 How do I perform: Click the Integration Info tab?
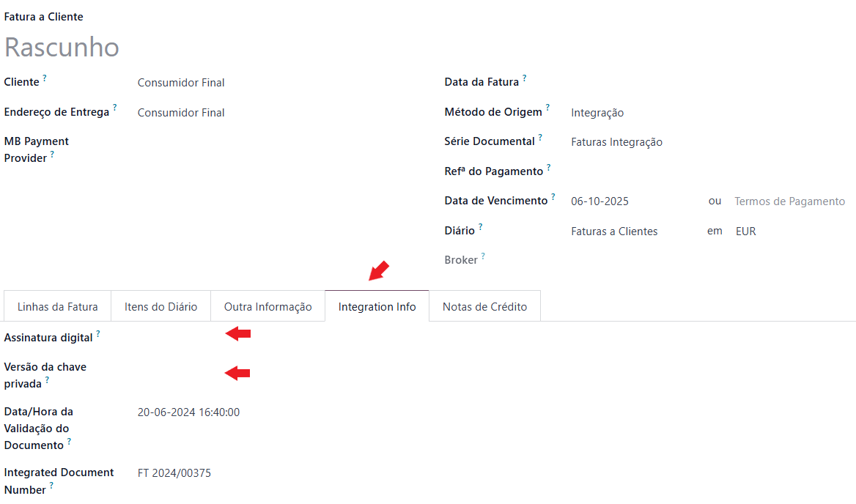click(377, 307)
